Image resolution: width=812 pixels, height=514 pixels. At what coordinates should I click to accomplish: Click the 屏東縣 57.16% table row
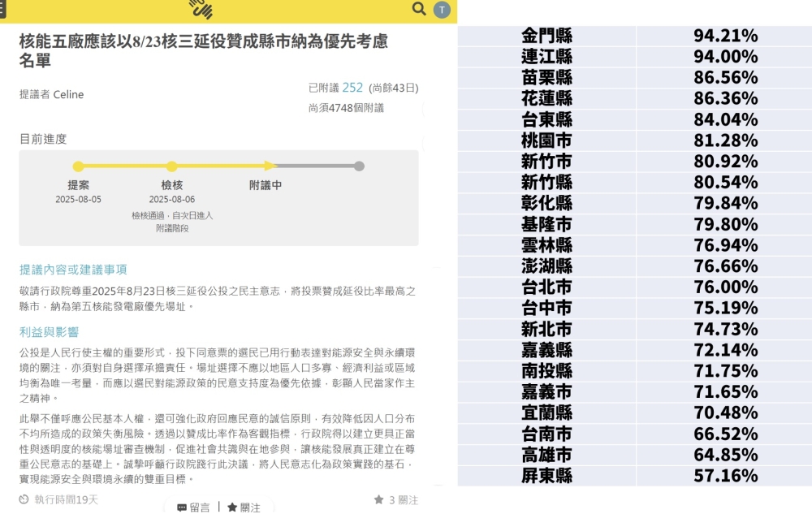[x=633, y=476]
